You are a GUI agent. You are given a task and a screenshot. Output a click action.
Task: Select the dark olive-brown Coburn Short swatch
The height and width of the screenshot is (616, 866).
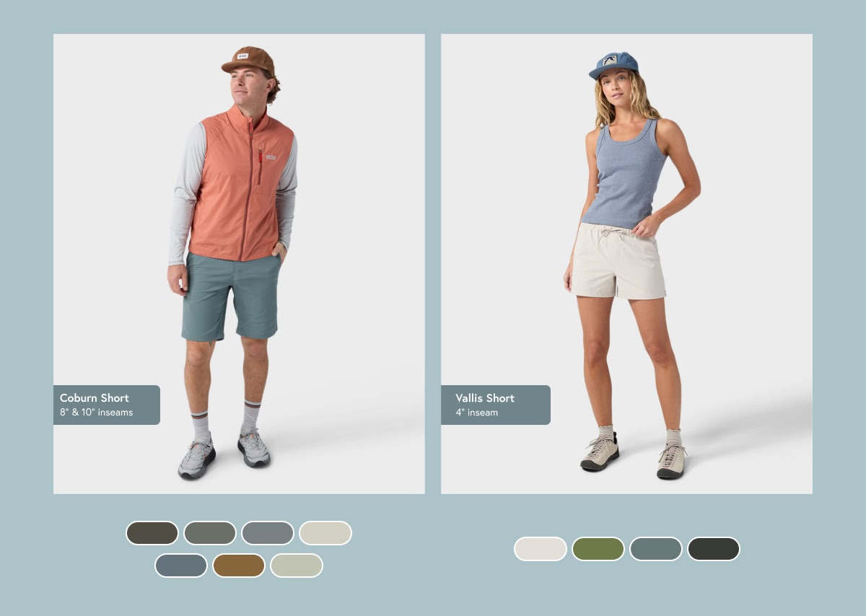click(152, 533)
